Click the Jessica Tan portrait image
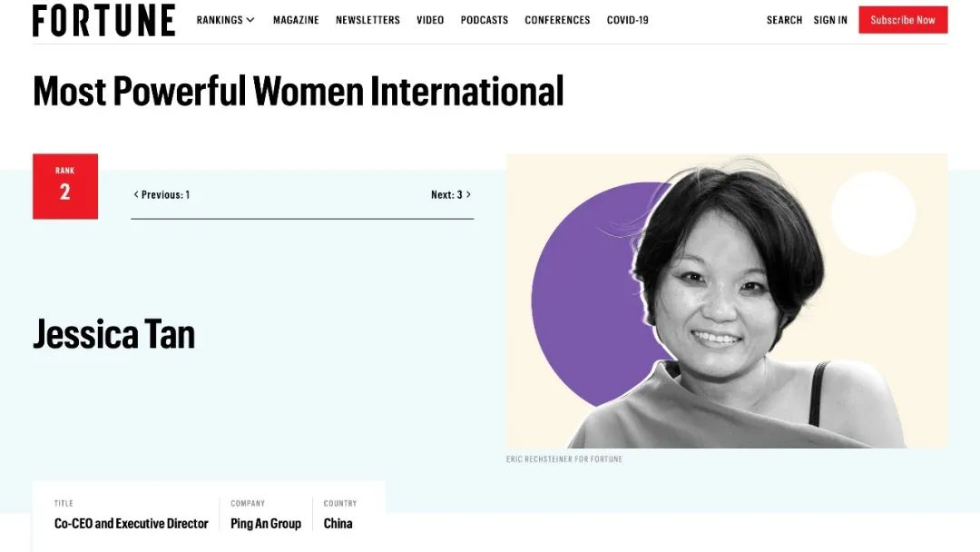The height and width of the screenshot is (552, 980). coord(727,301)
